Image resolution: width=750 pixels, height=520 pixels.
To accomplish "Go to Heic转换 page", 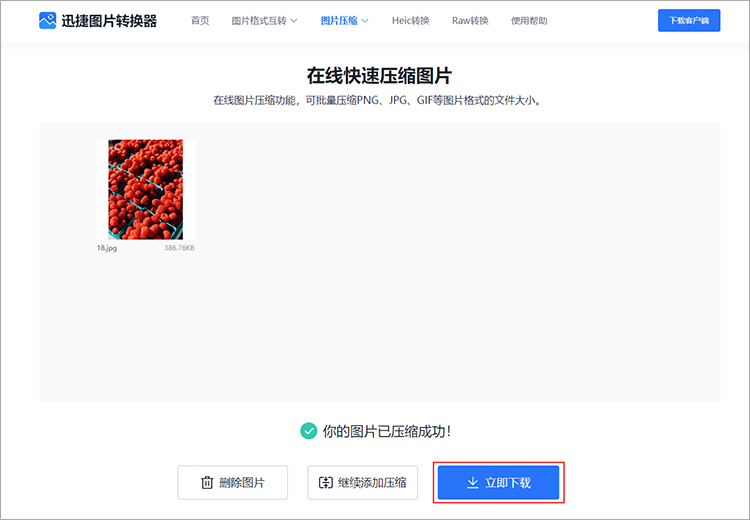I will pyautogui.click(x=410, y=21).
